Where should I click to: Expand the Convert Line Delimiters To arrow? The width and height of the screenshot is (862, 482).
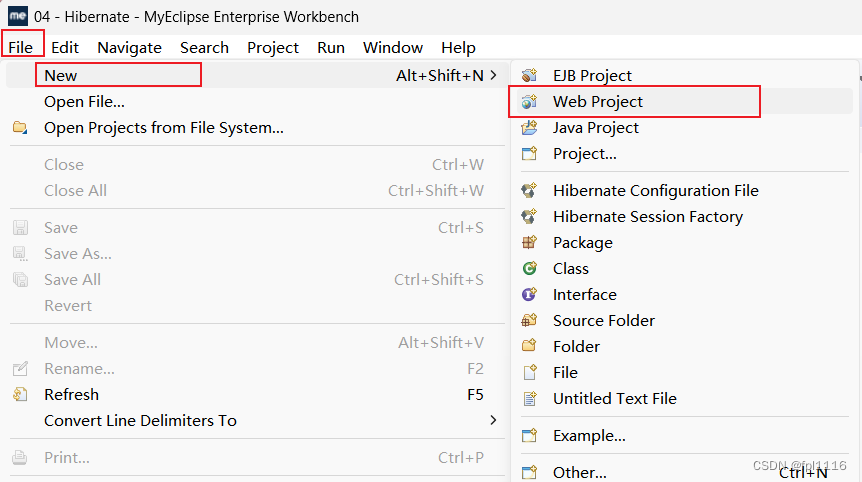[493, 420]
